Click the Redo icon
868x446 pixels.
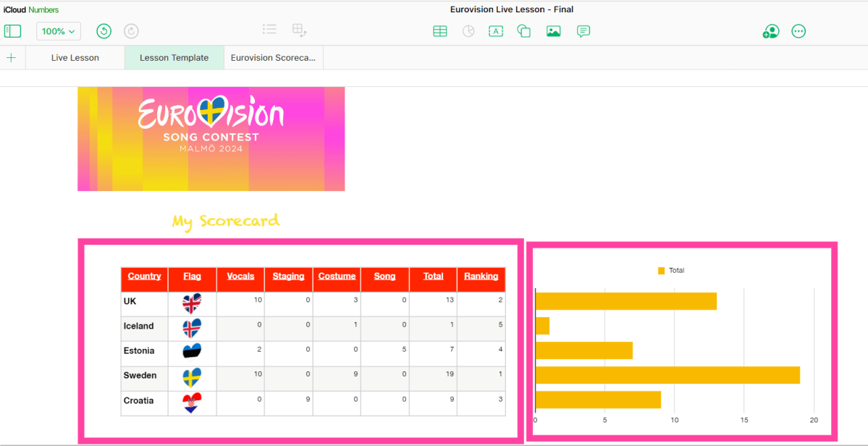(131, 31)
